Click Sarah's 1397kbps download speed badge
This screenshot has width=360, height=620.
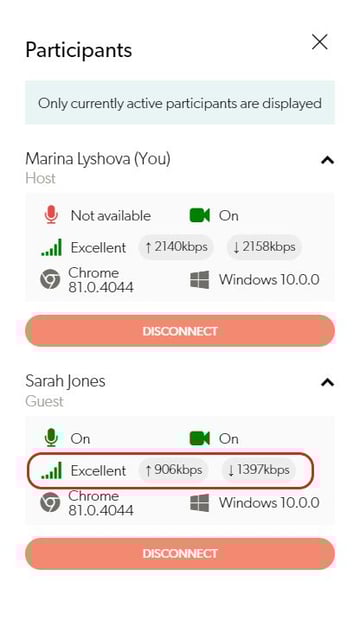point(259,470)
